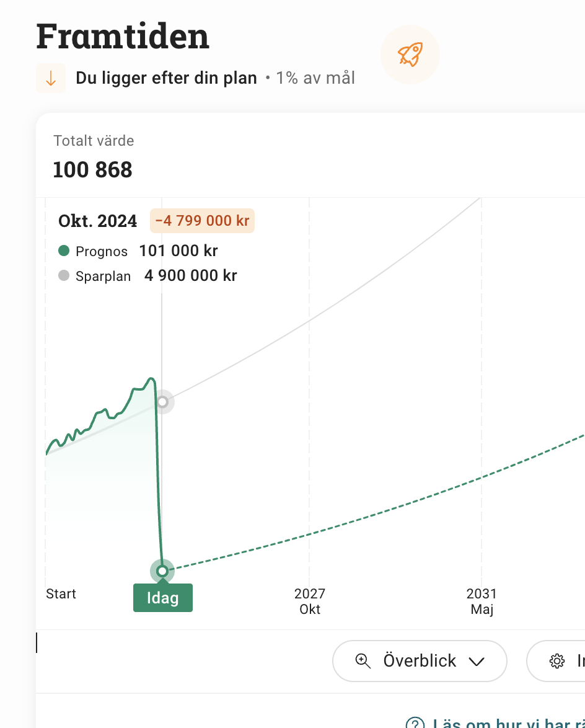Click the grey Sparplan legend dot
The height and width of the screenshot is (728, 585).
tap(64, 276)
